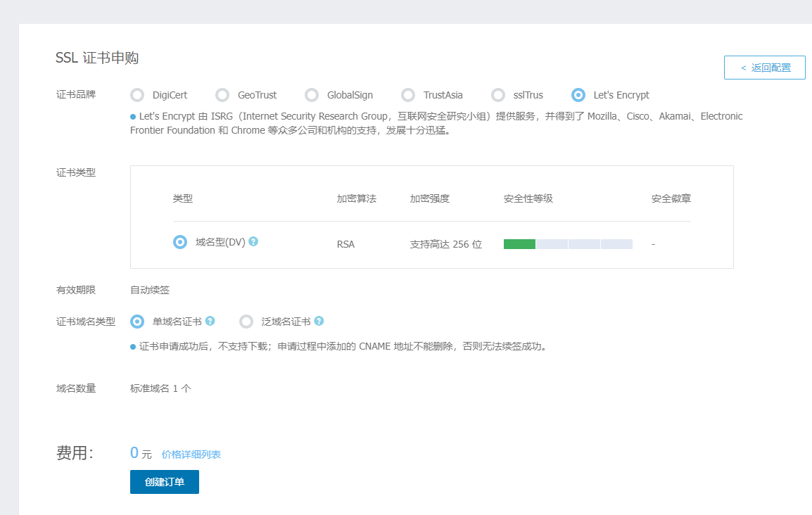
Task: Select the DigiCert certificate brand
Action: (137, 95)
